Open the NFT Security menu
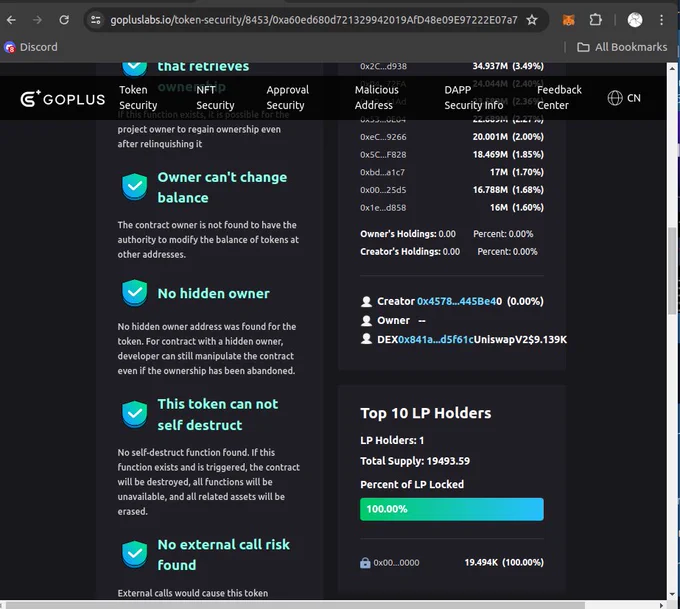The height and width of the screenshot is (609, 680). [x=215, y=98]
